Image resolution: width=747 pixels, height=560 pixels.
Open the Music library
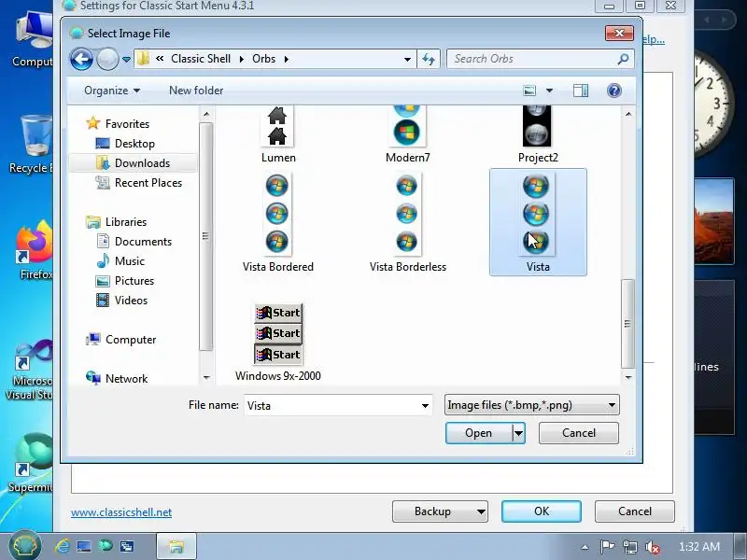tap(120, 261)
